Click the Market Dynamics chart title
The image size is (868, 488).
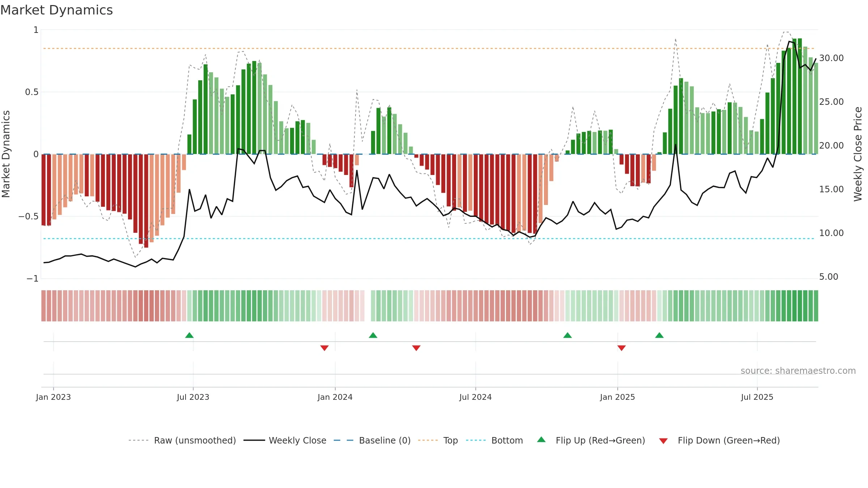56,10
